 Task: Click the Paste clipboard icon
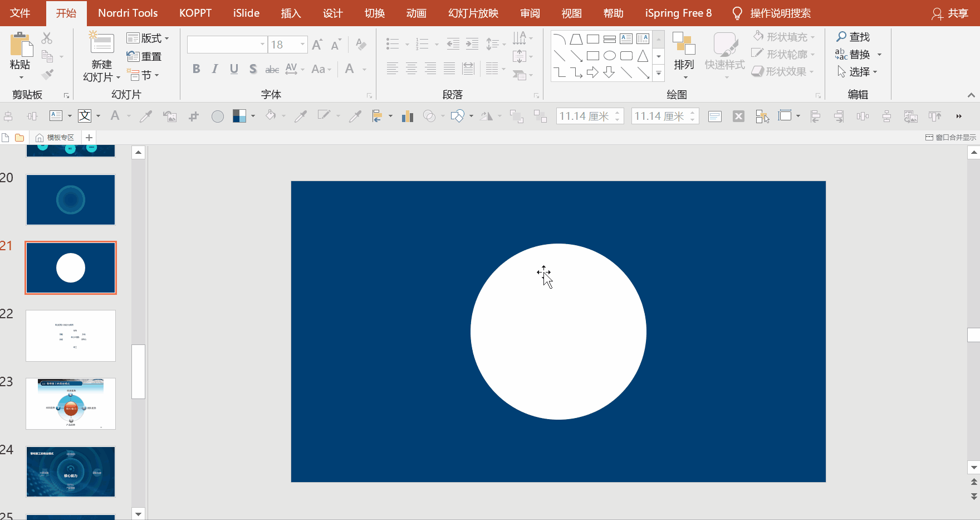(21, 45)
